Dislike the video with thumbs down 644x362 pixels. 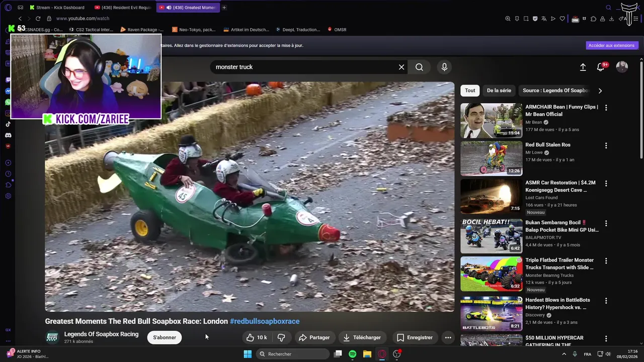(x=281, y=337)
